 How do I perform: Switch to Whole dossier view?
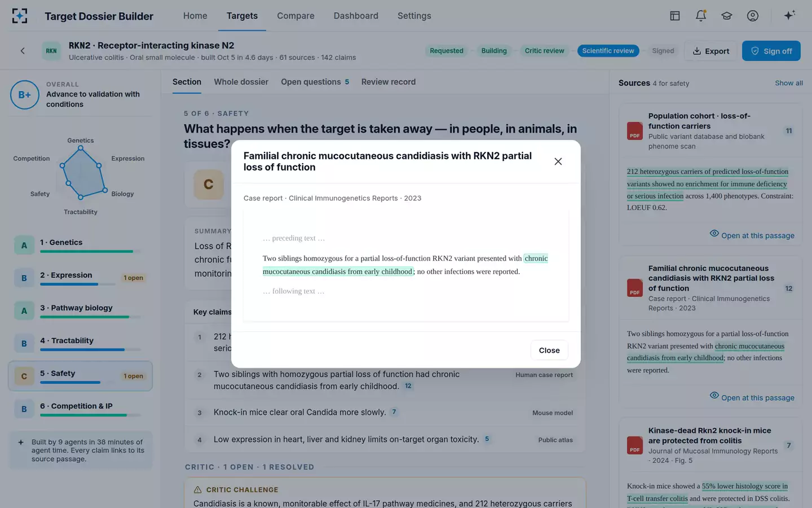[x=241, y=82]
